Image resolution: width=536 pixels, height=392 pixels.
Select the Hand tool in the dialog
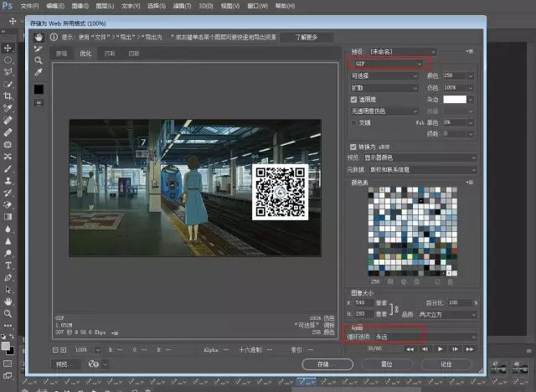[39, 38]
